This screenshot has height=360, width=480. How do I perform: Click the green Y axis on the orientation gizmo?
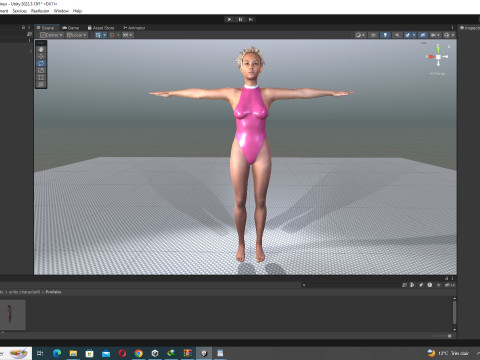click(438, 49)
